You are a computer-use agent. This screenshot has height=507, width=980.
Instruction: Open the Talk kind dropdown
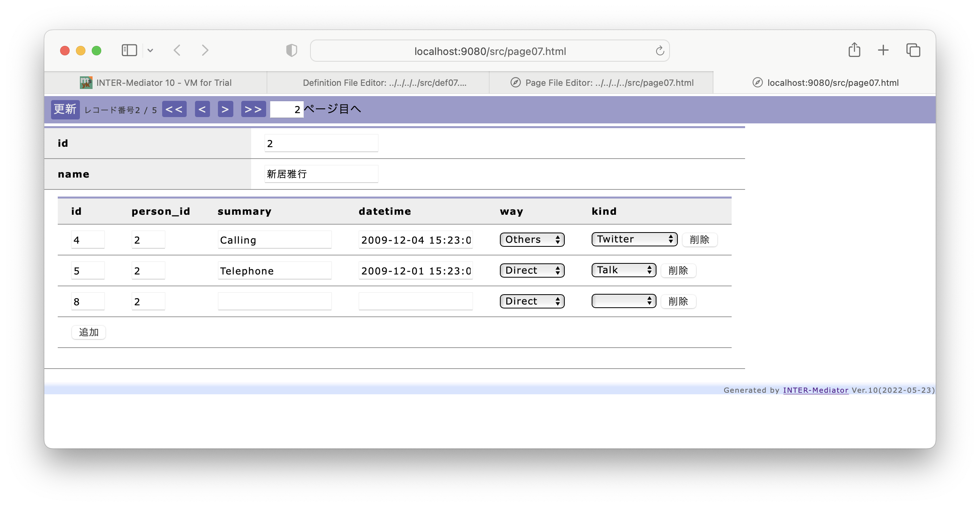[x=624, y=270]
